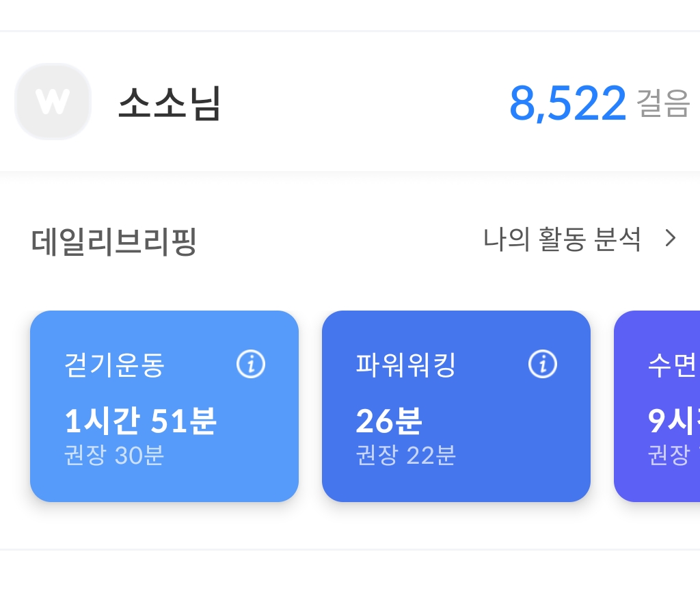Viewport: 700px width, 604px height.
Task: Tap the 걸음 unit label
Action: click(663, 103)
